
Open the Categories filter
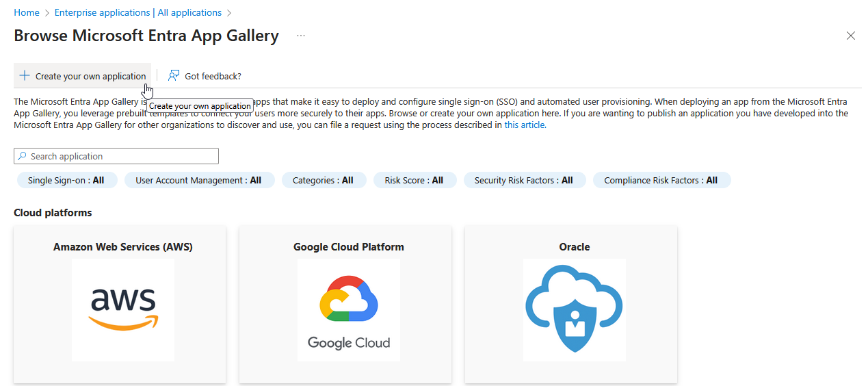(x=324, y=180)
